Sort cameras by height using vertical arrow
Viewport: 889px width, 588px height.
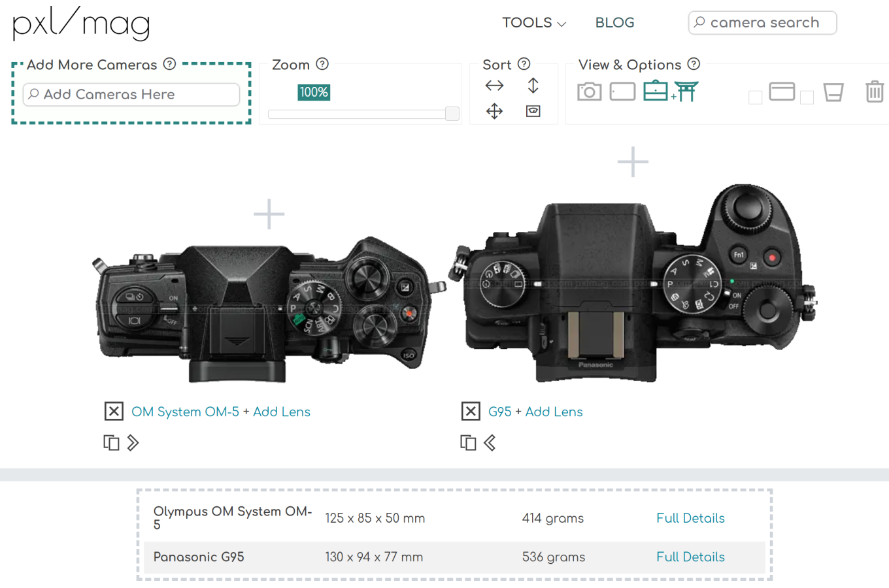pyautogui.click(x=533, y=86)
